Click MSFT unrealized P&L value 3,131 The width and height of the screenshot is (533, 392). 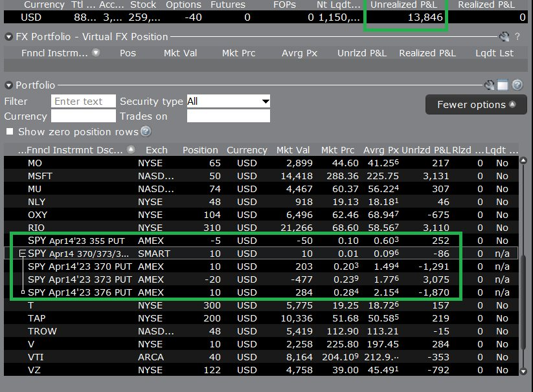[436, 176]
